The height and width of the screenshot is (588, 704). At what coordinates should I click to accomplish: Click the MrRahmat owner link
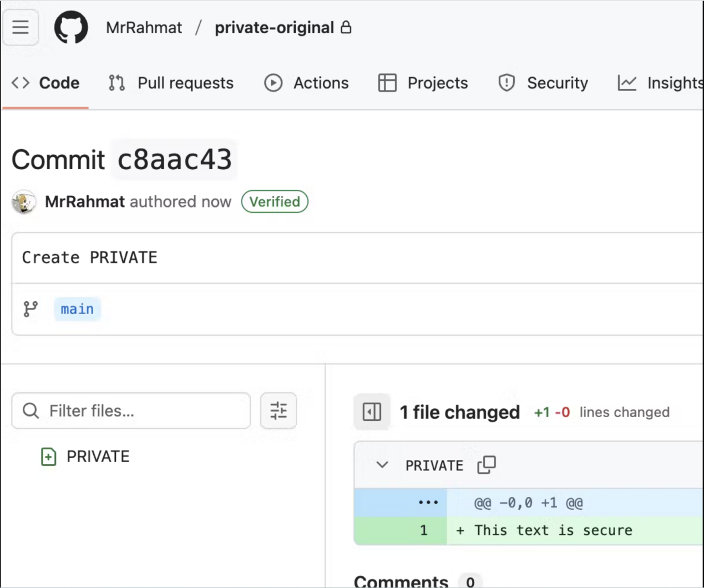point(144,28)
